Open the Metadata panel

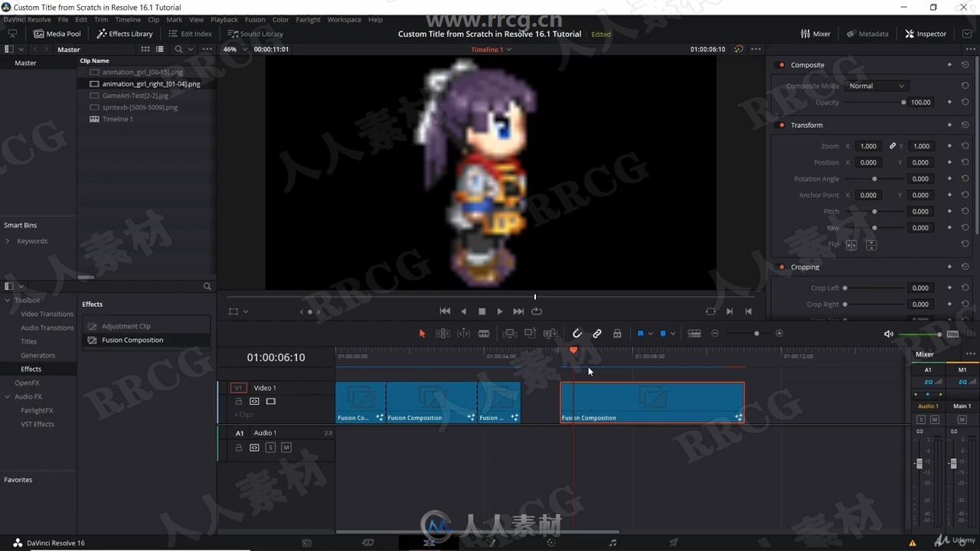[867, 34]
